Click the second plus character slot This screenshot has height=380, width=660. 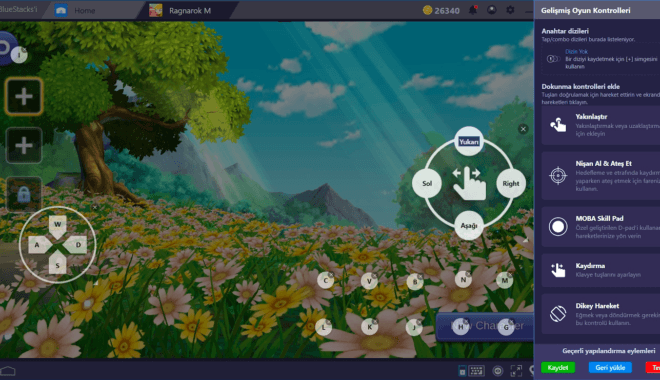24,146
